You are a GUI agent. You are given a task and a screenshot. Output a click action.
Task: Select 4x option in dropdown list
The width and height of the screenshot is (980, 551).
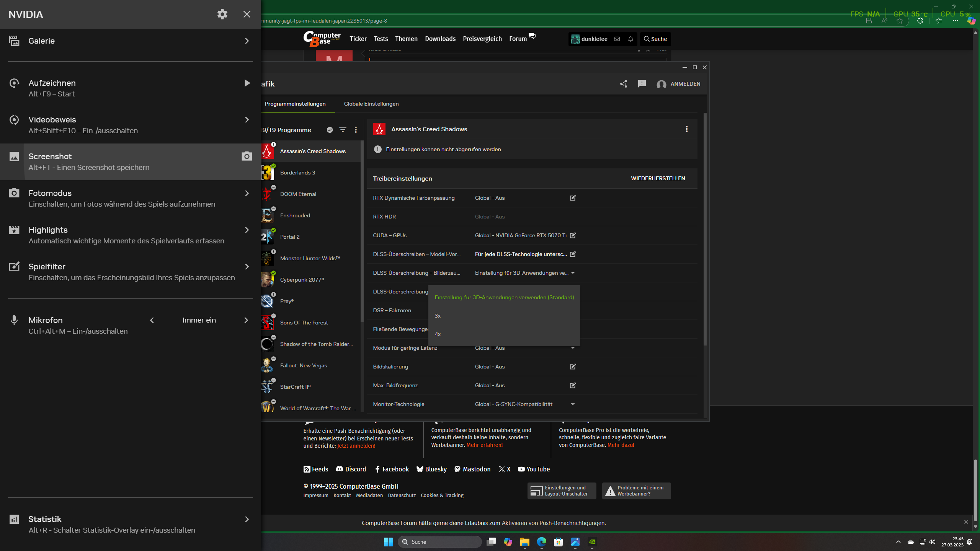coord(438,334)
